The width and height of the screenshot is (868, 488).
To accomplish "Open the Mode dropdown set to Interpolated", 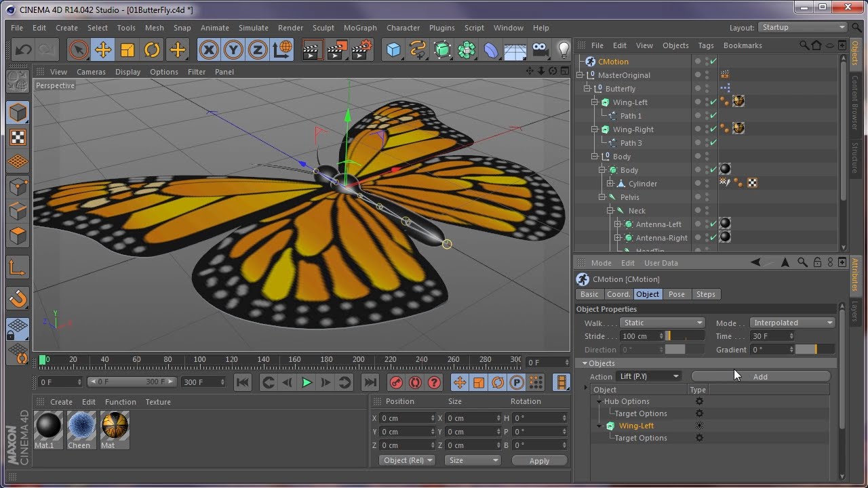I will pyautogui.click(x=793, y=323).
